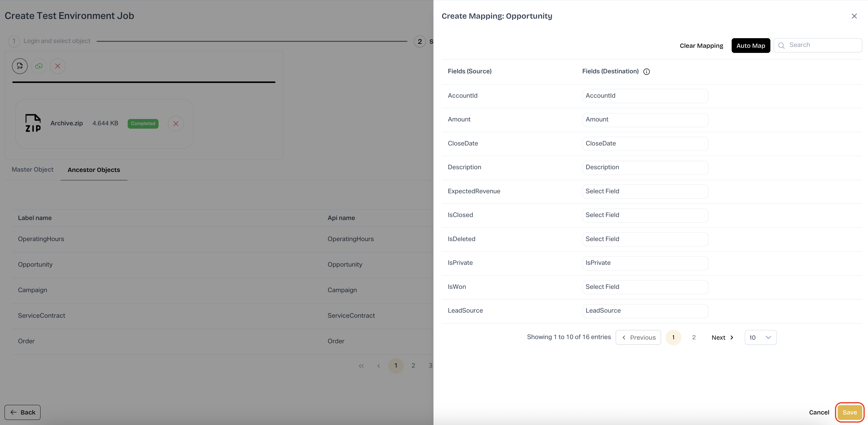Viewport: 868px width, 425px height.
Task: Expand the page size dropdown showing 10
Action: [760, 337]
